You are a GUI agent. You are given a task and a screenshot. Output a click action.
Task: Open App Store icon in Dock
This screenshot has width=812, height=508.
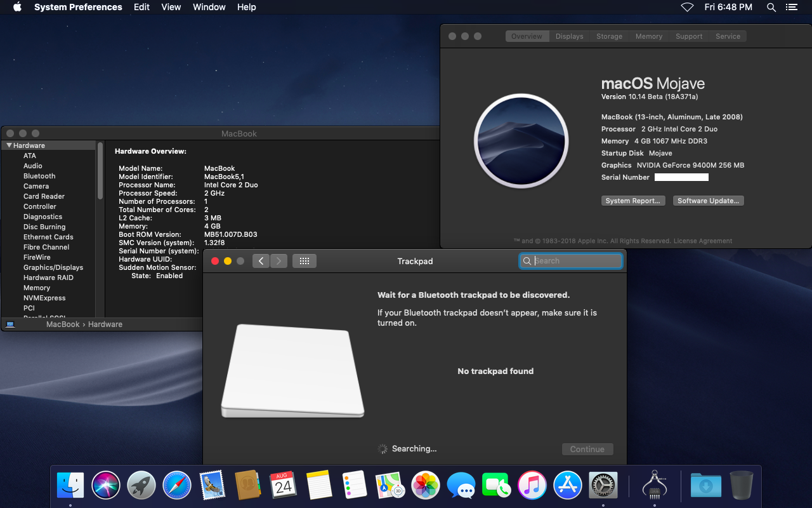click(x=568, y=486)
